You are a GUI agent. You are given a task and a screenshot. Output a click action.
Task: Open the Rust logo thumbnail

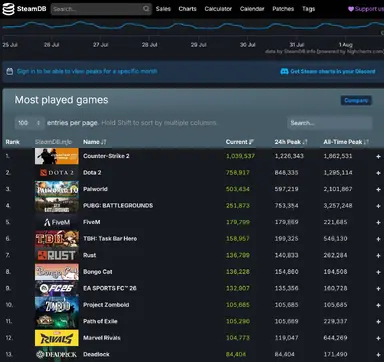coord(57,255)
